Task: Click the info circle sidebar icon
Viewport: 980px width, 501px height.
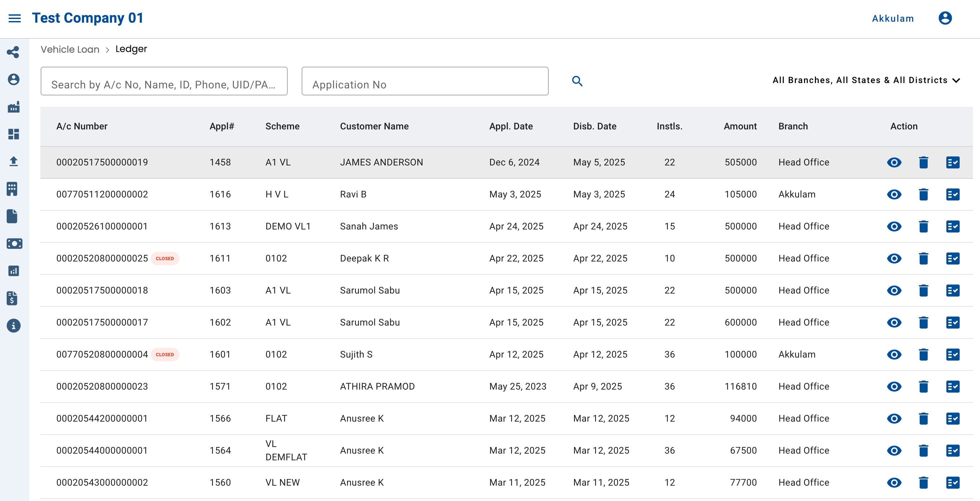Action: 13,326
